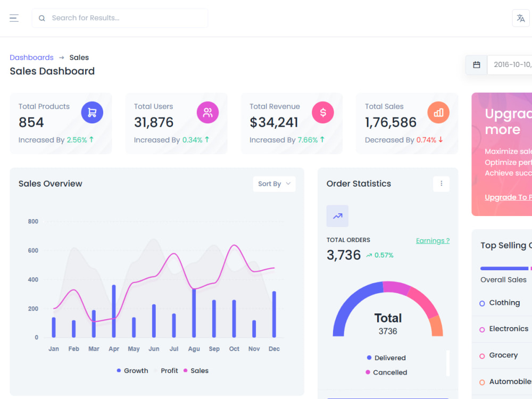Toggle Sales series in chart legend
This screenshot has height=399, width=532.
point(196,370)
